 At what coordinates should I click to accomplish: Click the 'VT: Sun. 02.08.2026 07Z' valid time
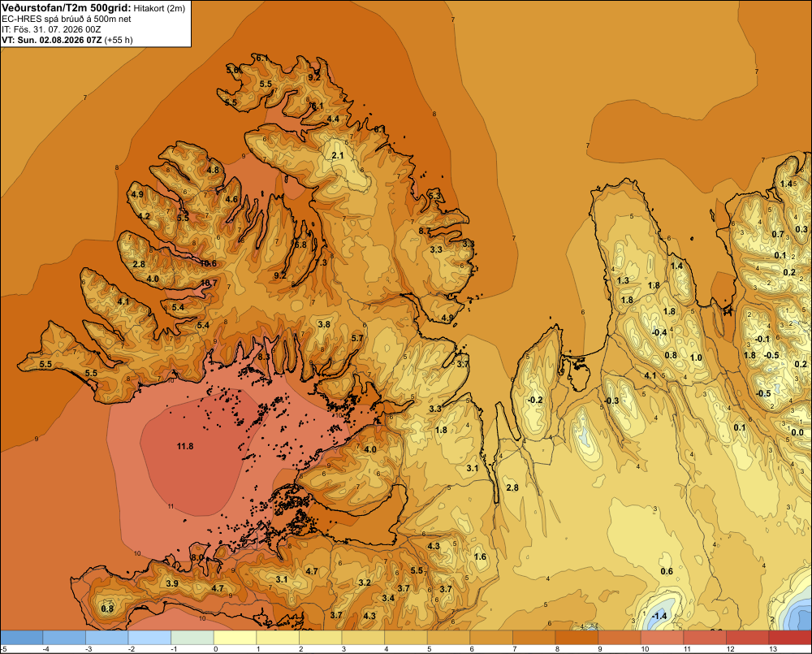pos(52,40)
